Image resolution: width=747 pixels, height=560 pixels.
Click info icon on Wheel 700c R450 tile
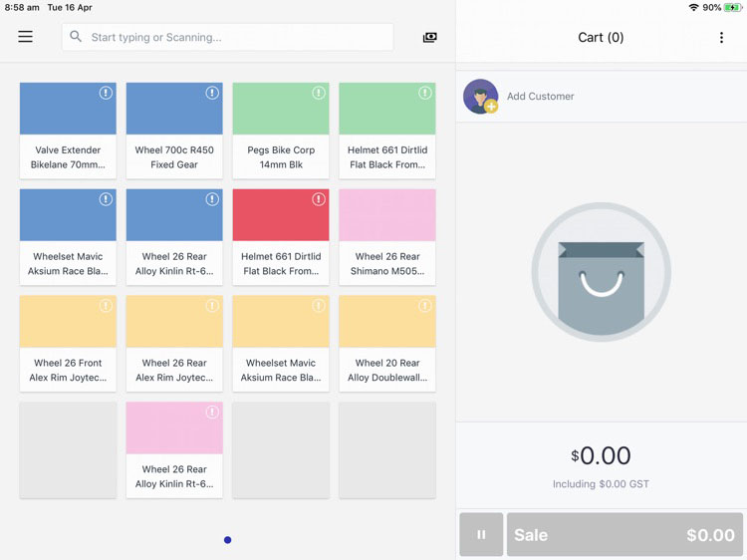(212, 93)
